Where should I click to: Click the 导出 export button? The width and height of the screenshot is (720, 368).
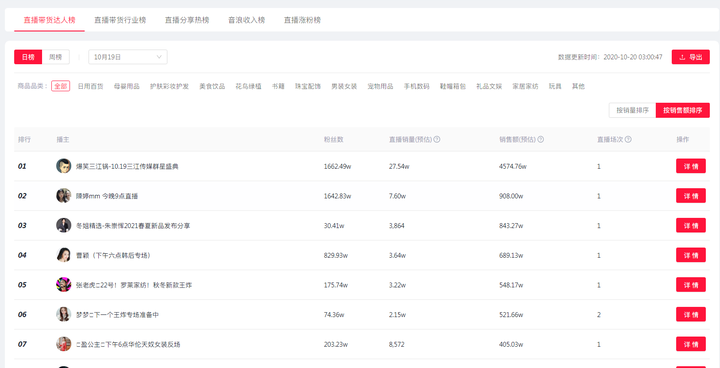[x=691, y=57]
